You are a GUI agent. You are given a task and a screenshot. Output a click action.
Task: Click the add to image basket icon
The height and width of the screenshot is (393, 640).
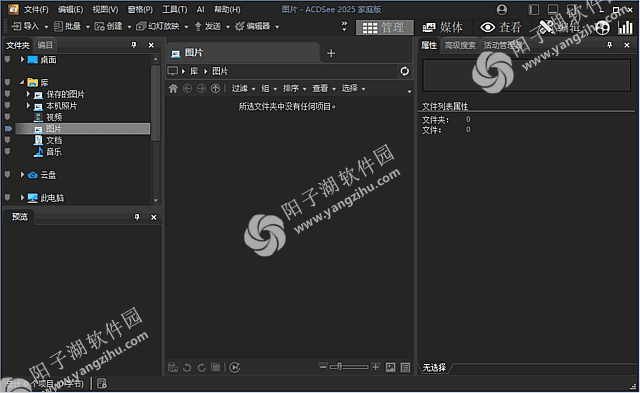click(173, 367)
